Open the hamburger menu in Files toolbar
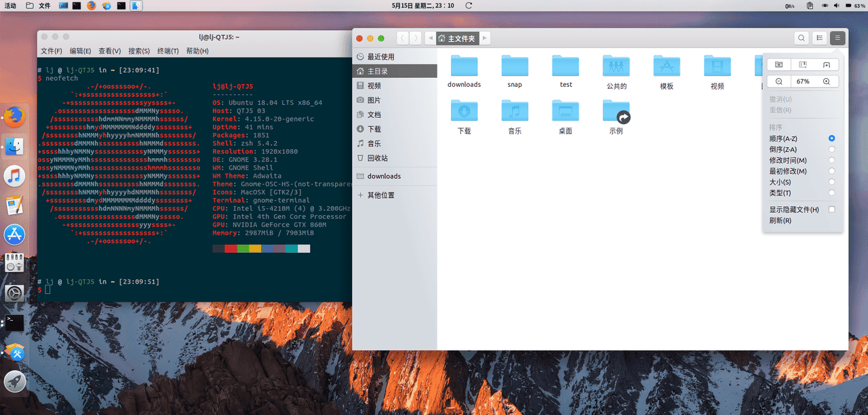868x415 pixels. 838,38
